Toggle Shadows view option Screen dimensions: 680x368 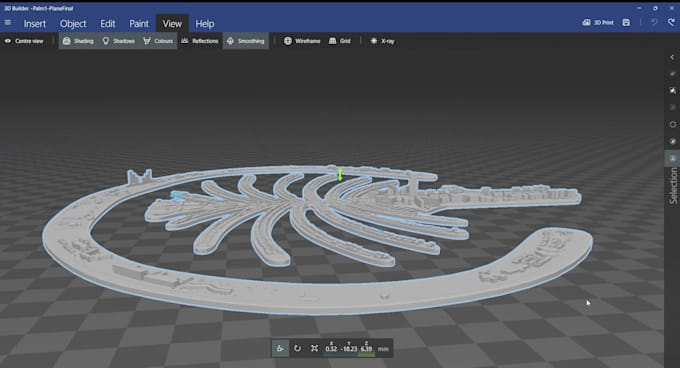(119, 41)
